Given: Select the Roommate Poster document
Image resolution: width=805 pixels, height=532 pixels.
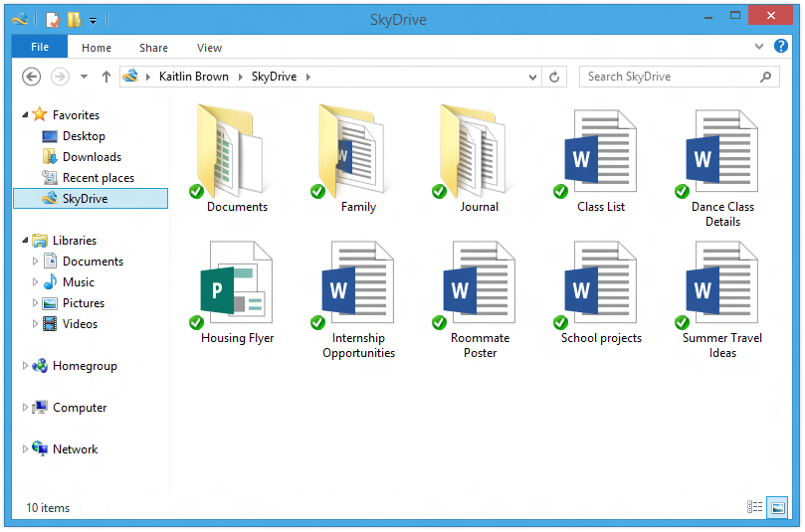Looking at the screenshot, I should coord(480,292).
